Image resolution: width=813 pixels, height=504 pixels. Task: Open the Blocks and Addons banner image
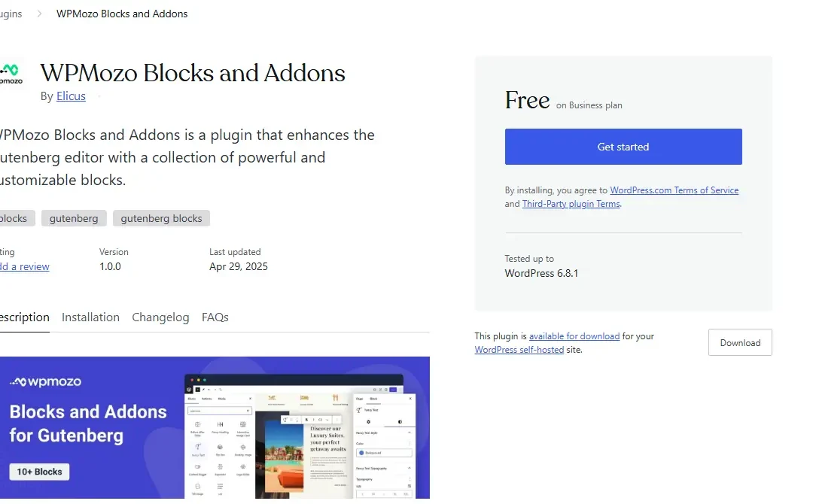215,428
